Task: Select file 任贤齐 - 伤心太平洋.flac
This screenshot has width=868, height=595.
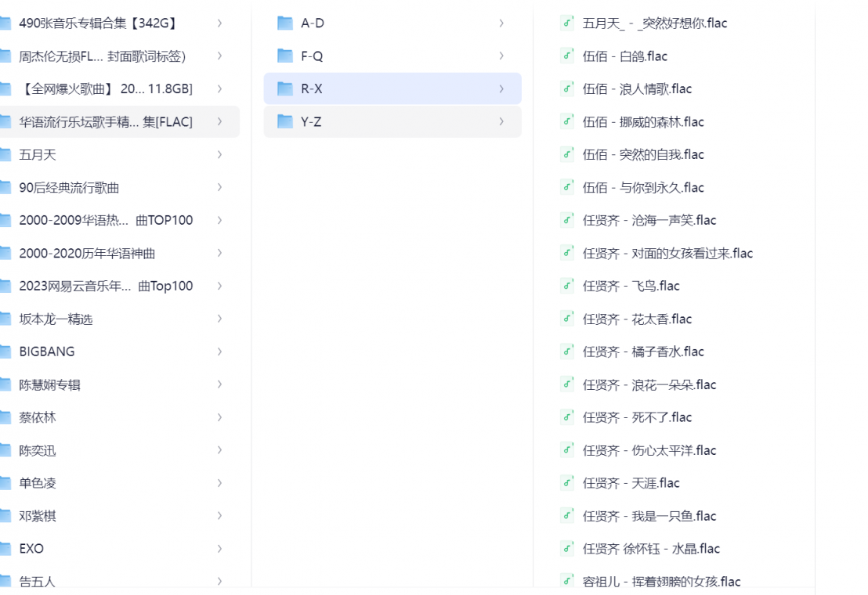Action: [x=649, y=451]
